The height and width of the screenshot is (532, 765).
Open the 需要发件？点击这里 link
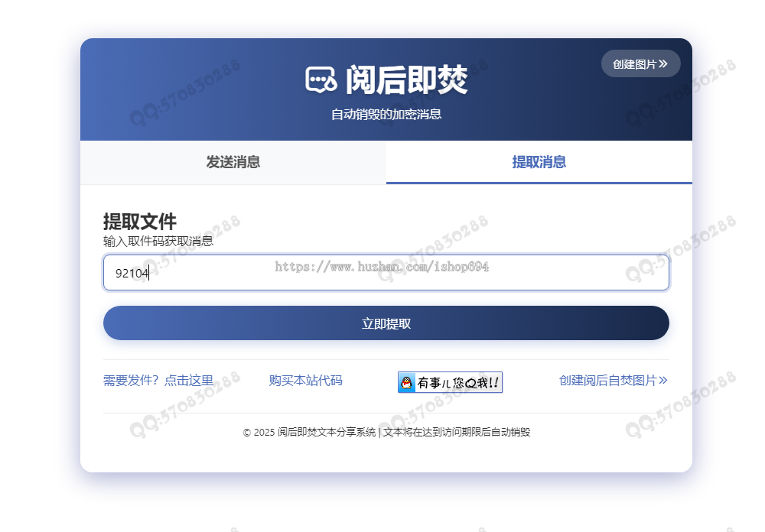(x=158, y=381)
